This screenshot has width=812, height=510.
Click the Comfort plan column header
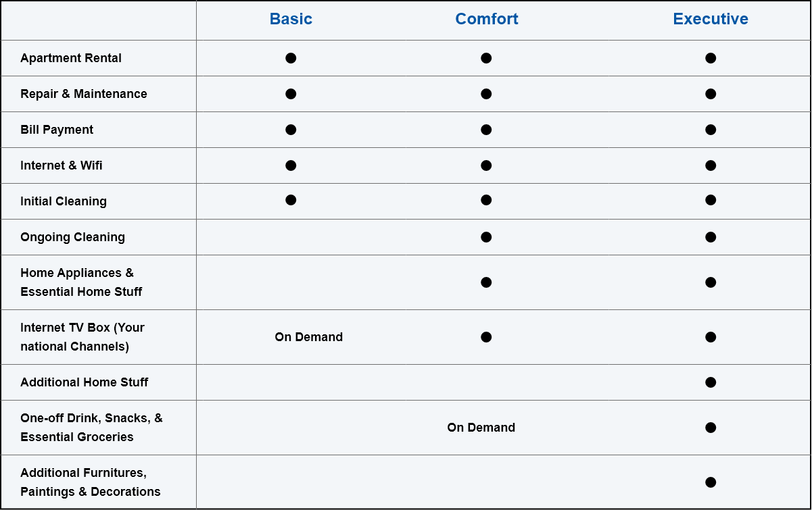click(487, 19)
